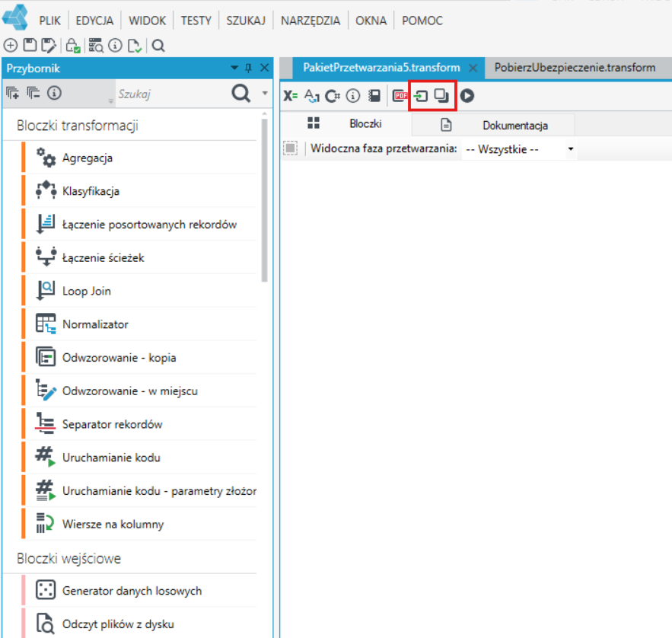Click the save-as floppy with pencil icon

pos(49,46)
